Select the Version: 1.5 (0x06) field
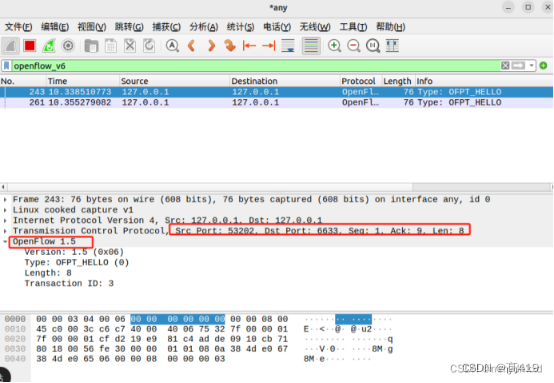The height and width of the screenshot is (383, 554). coord(74,252)
